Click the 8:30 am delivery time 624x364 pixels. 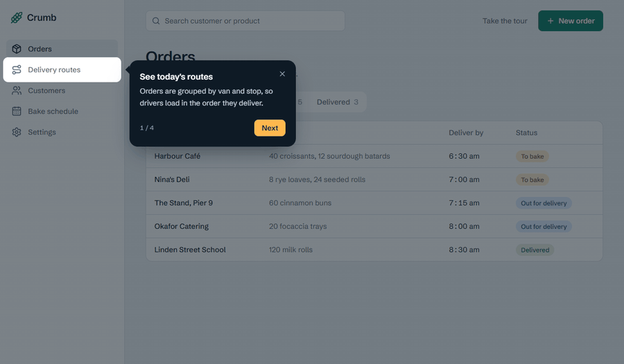click(464, 250)
